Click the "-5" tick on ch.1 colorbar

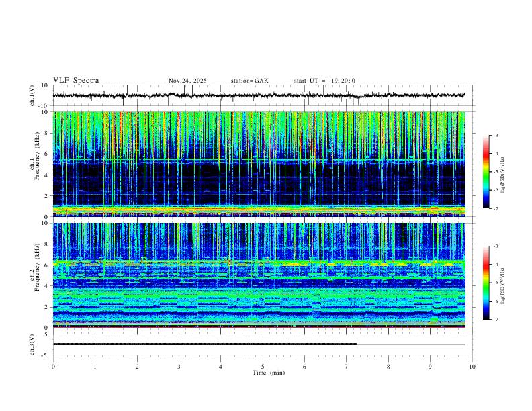pos(495,172)
